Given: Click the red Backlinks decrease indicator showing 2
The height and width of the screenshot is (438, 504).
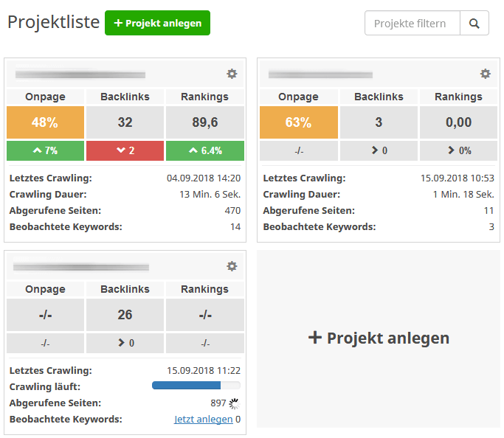Looking at the screenshot, I should [x=125, y=150].
